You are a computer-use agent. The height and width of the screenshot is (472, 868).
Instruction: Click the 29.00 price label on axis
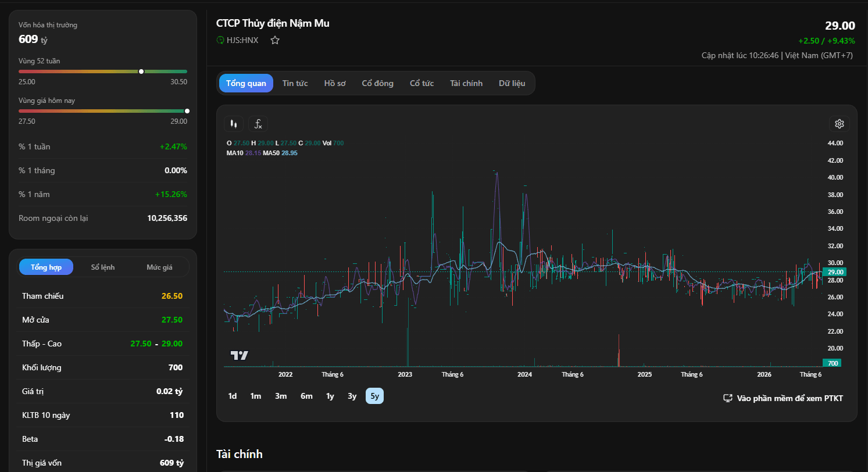[x=835, y=272]
